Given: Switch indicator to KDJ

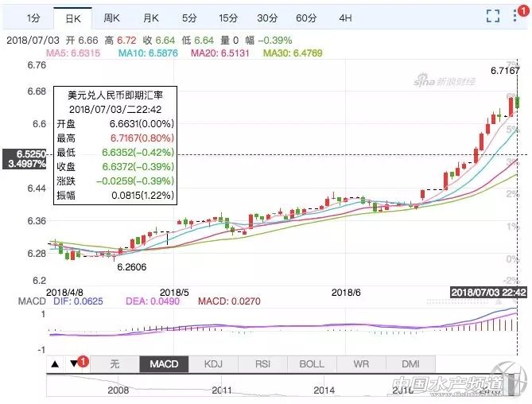Looking at the screenshot, I should [x=213, y=364].
